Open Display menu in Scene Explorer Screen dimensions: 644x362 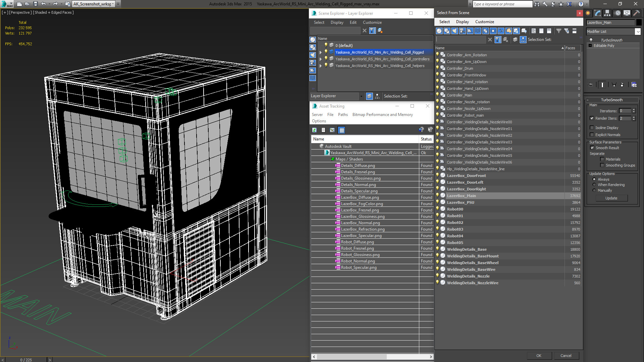[337, 22]
